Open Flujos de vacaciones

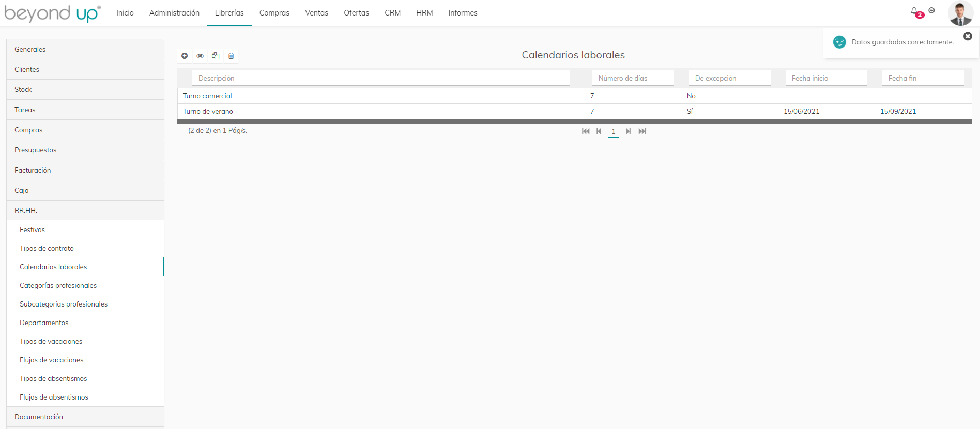point(85,360)
